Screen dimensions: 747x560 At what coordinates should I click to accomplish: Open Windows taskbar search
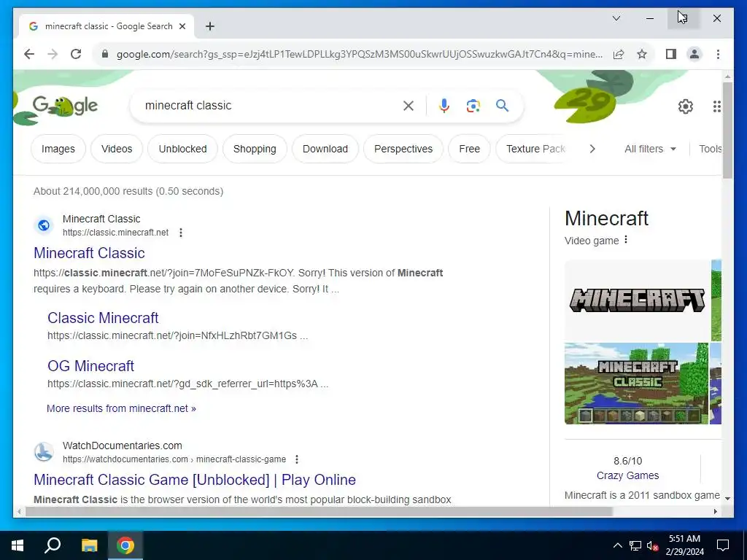(53, 545)
